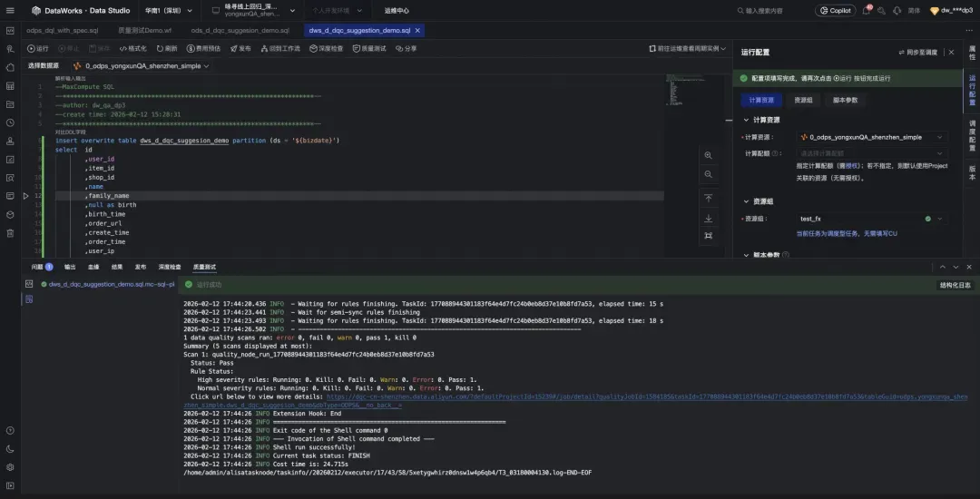Viewport: 980px width, 499px height.
Task: Select the dws_d_dqc_suggestion_demo.sql.mc-sql-pi run item
Action: point(107,284)
